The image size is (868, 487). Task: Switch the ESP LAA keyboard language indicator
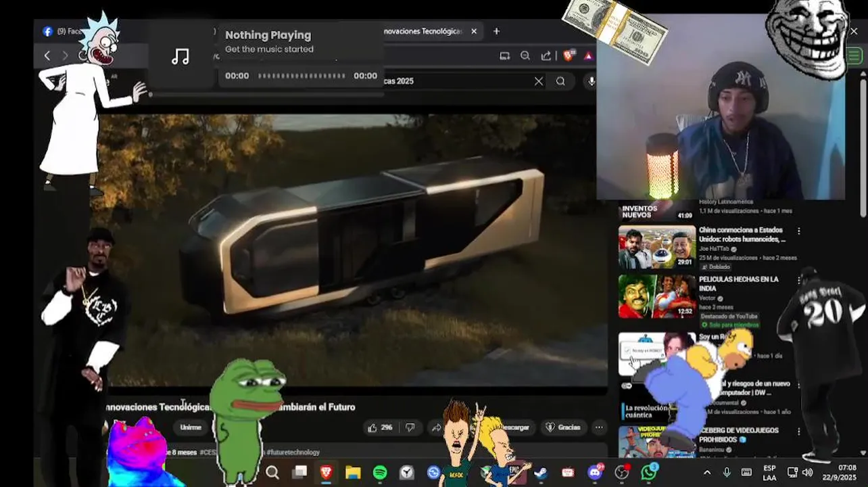tap(769, 472)
